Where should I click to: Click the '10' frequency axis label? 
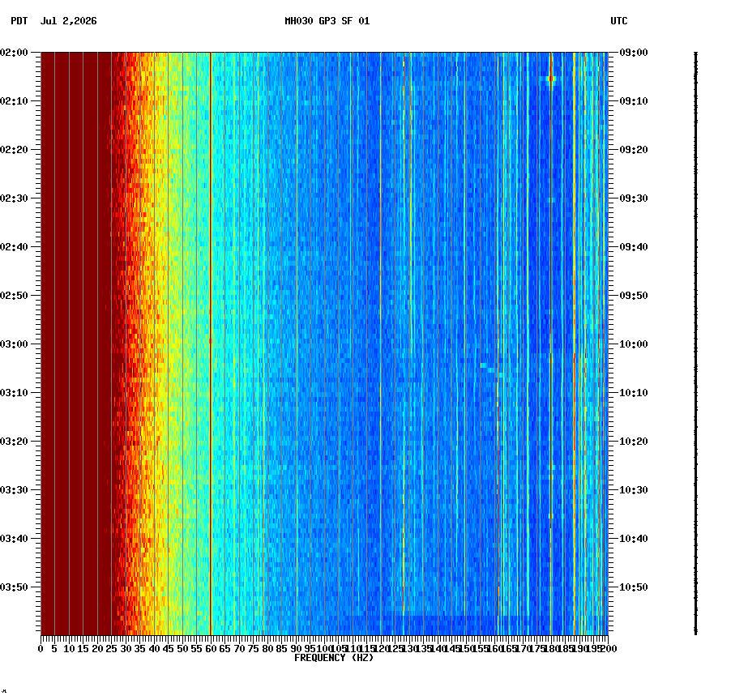coord(69,649)
